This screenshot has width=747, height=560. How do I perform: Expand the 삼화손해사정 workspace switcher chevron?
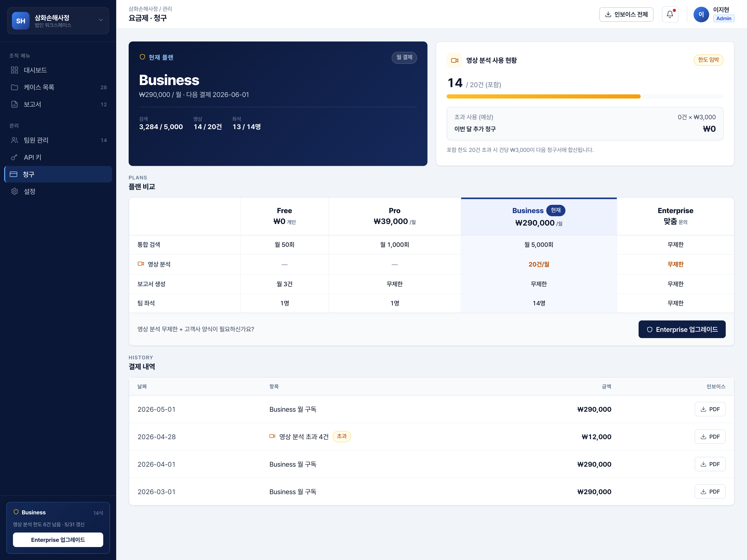click(101, 20)
